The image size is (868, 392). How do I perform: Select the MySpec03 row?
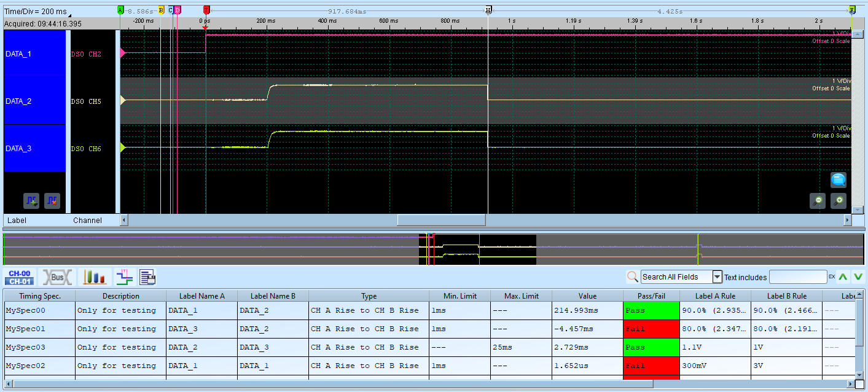430,347
